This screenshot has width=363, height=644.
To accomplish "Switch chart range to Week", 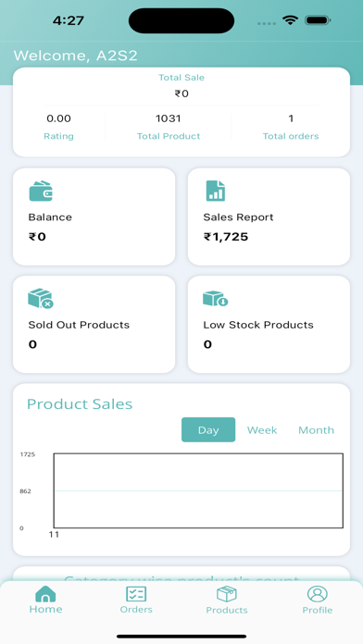I will click(262, 430).
